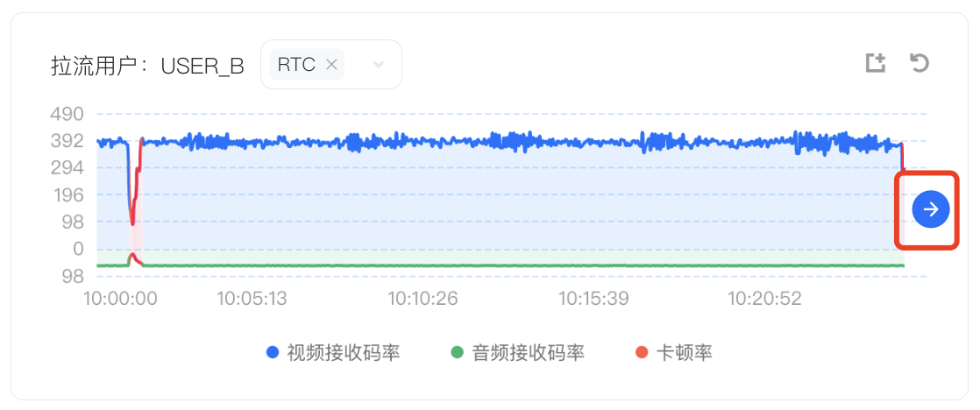980x410 pixels.
Task: Select the 10:10:26 time axis label
Action: point(423,299)
